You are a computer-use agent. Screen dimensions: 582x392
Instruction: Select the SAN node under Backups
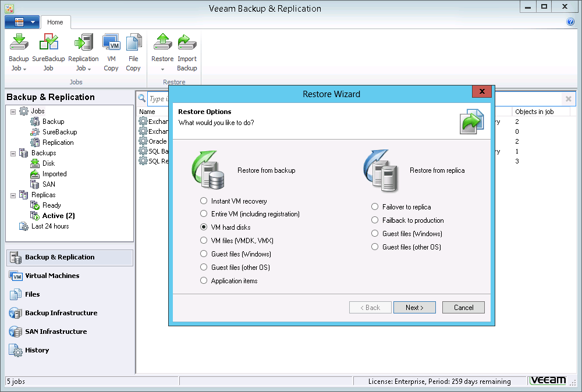click(49, 184)
